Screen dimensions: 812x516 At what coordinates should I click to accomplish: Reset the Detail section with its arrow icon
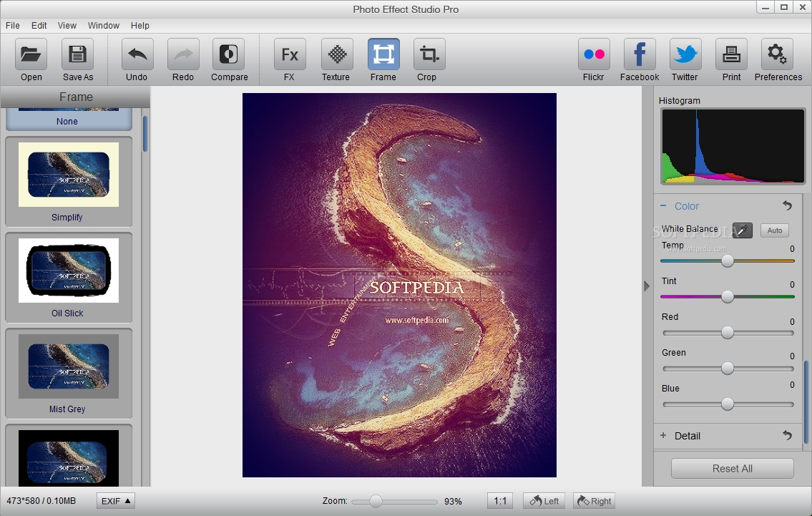coord(787,435)
